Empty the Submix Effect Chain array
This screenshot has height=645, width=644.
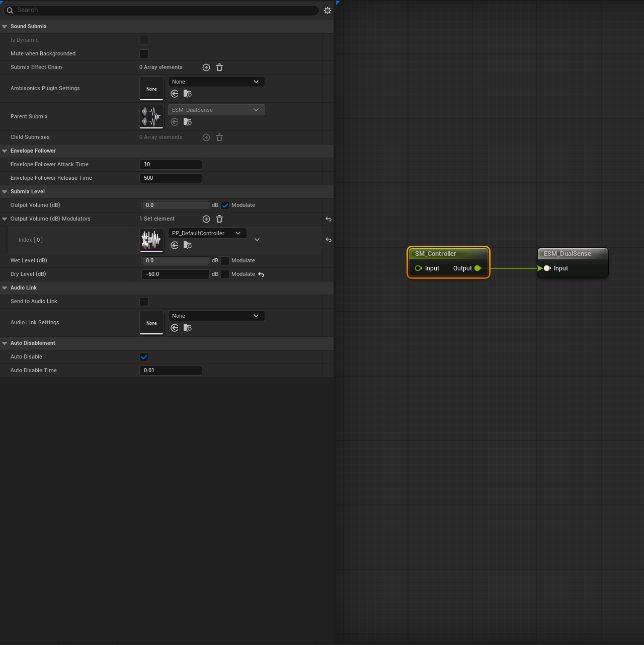(219, 67)
